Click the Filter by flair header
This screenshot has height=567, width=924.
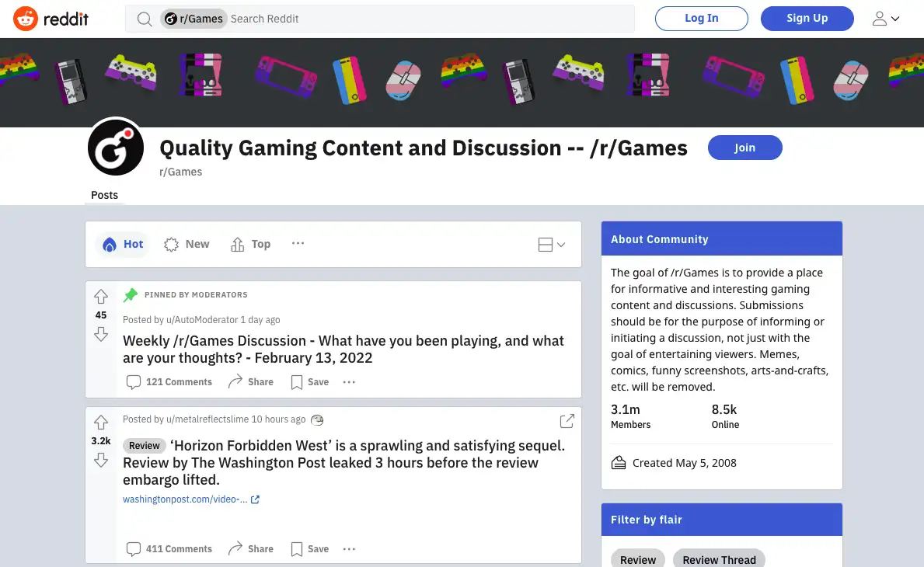[x=721, y=520]
